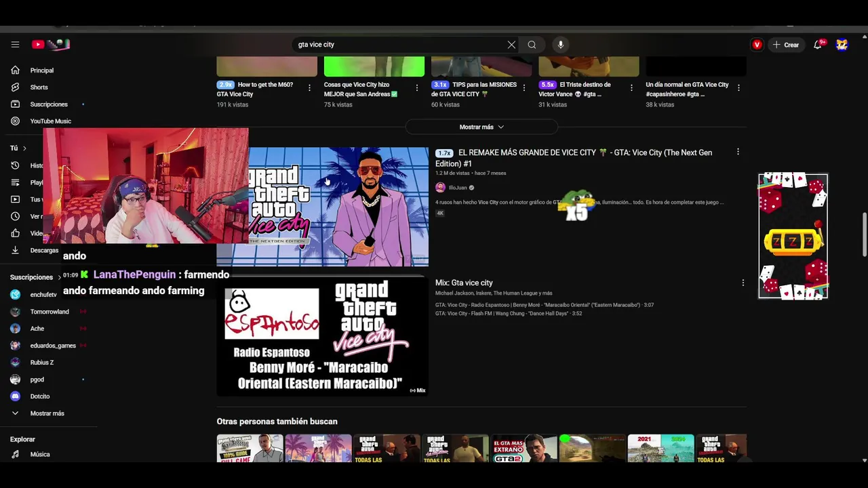Open GTA San Andreas 100% guide related search
Viewport: 868px width, 488px height.
[250, 449]
